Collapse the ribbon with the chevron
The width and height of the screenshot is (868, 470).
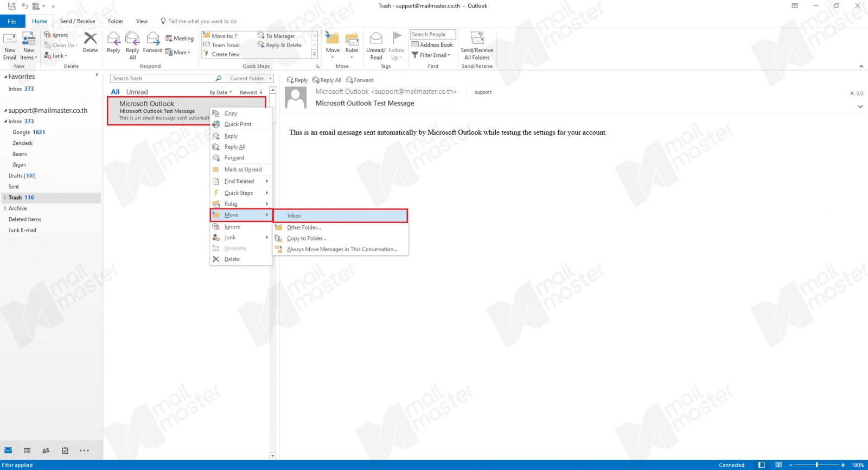[861, 66]
